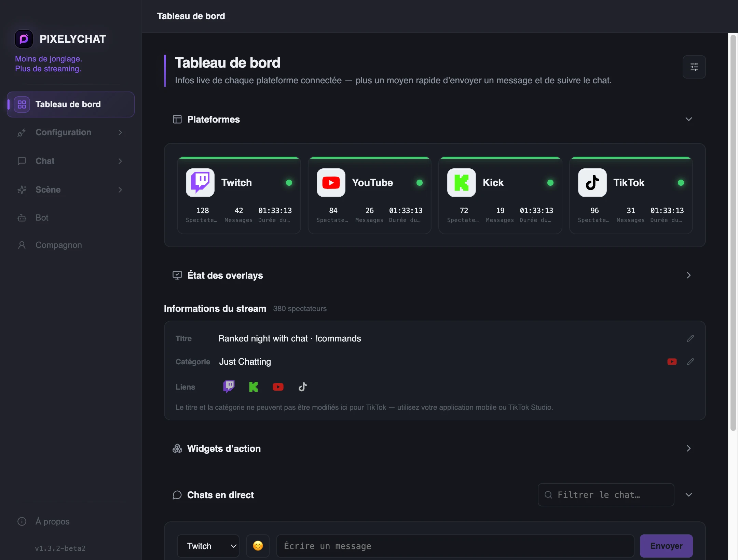Click YouTube's 26 messages value
Image resolution: width=738 pixels, height=560 pixels.
point(369,211)
